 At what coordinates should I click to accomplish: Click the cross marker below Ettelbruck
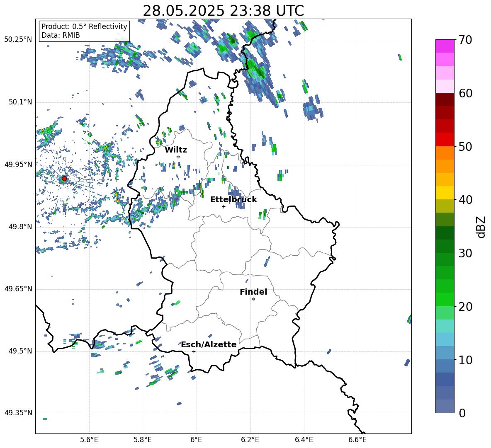pos(224,206)
